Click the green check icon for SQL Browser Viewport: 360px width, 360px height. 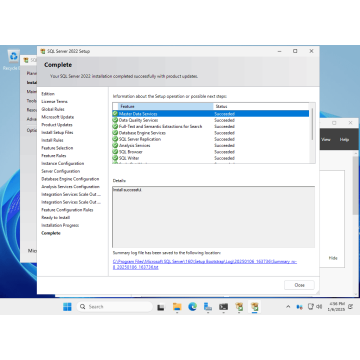click(115, 152)
